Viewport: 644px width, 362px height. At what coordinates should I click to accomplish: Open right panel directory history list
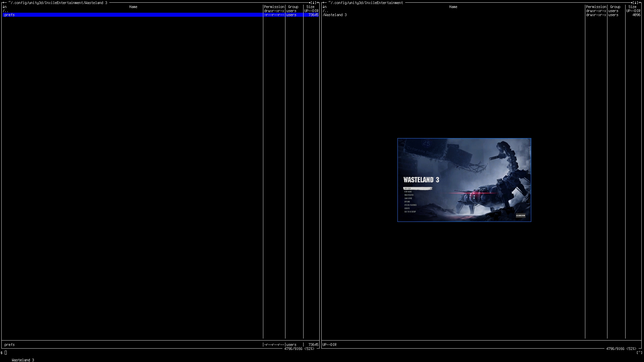click(x=635, y=3)
